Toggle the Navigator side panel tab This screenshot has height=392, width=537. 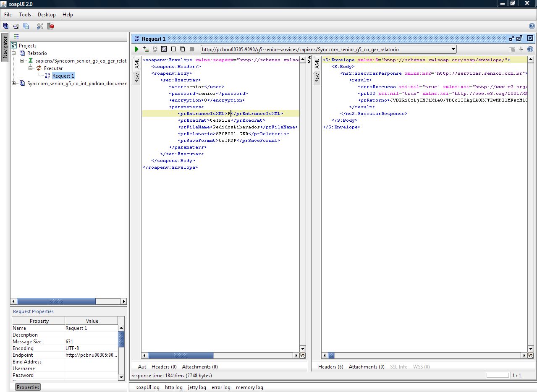(5, 47)
